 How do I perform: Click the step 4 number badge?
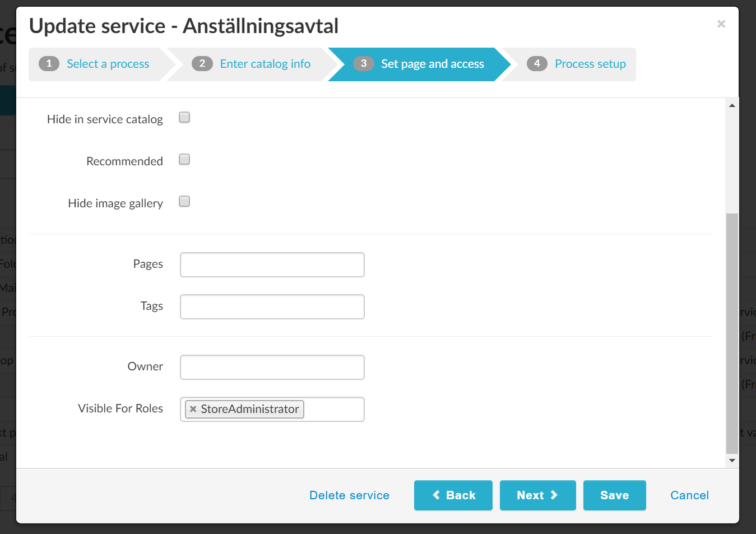537,64
